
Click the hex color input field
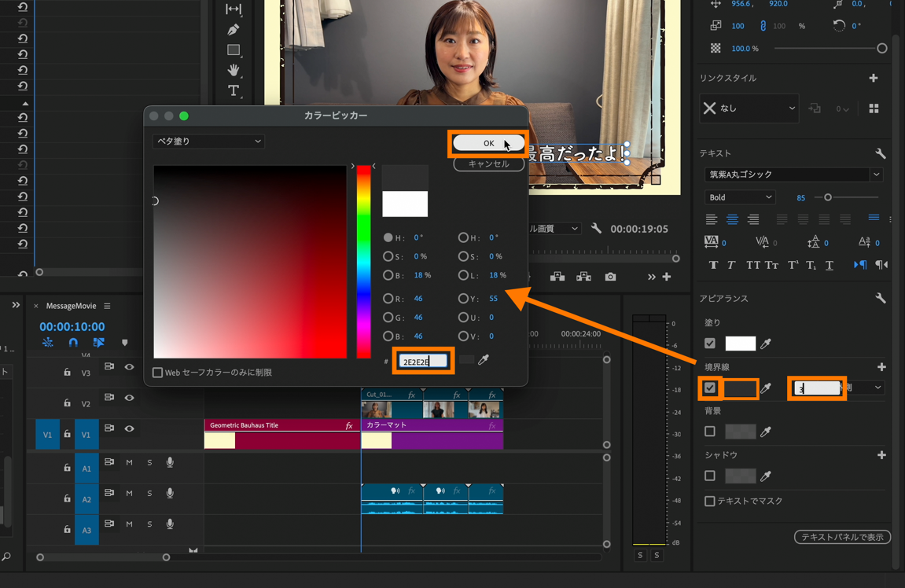coord(423,362)
